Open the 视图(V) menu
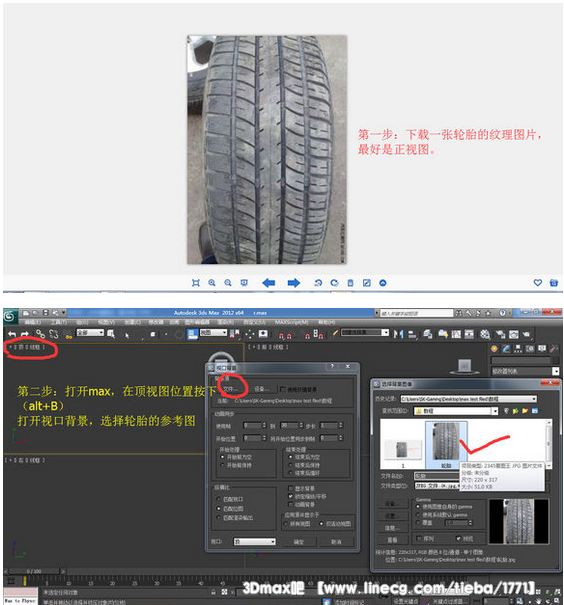 coord(106,322)
